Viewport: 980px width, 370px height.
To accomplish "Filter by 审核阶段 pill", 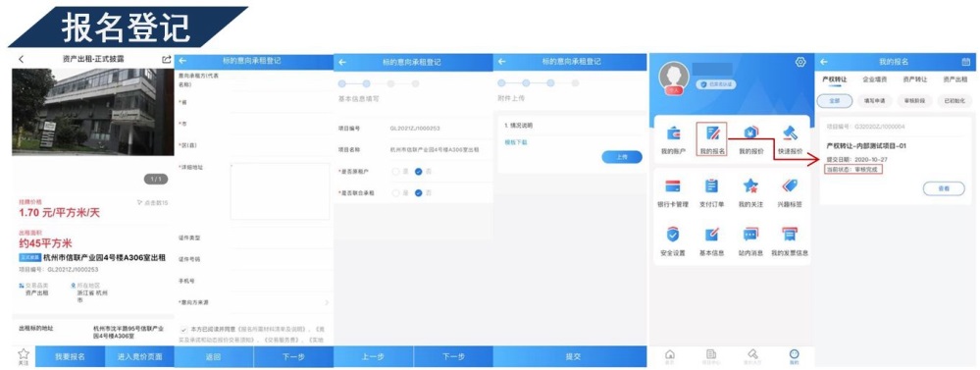I will click(x=914, y=101).
